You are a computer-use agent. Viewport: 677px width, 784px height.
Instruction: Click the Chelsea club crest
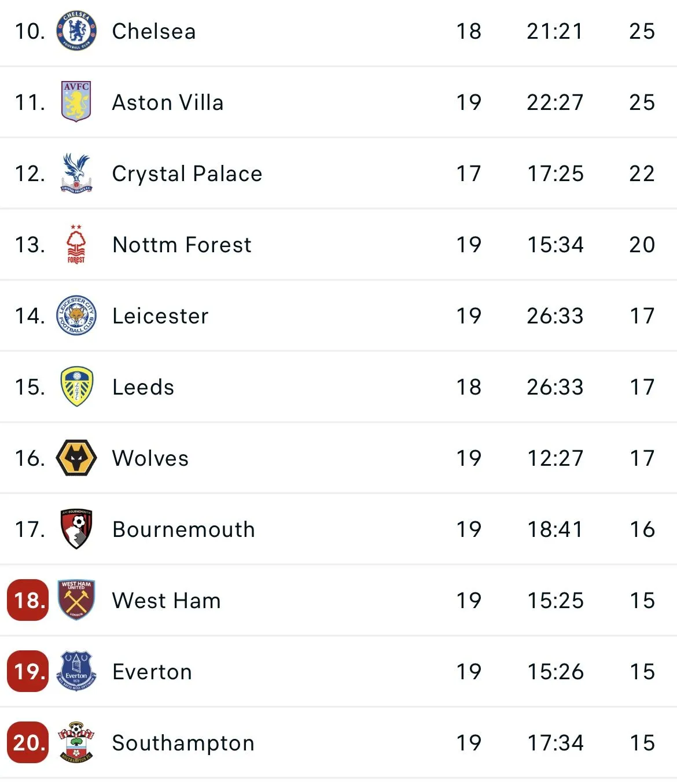click(76, 31)
